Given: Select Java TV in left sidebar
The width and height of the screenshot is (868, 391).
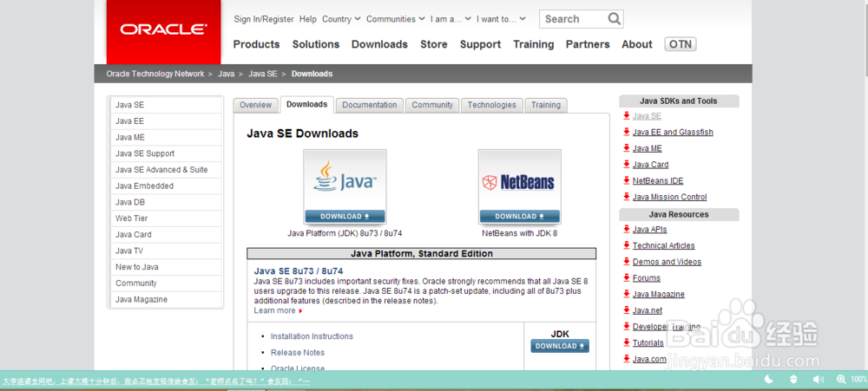Looking at the screenshot, I should (x=166, y=251).
